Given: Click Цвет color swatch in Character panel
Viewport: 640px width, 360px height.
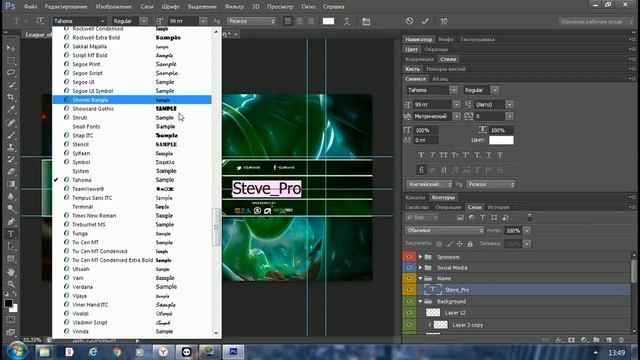Looking at the screenshot, I should point(501,140).
